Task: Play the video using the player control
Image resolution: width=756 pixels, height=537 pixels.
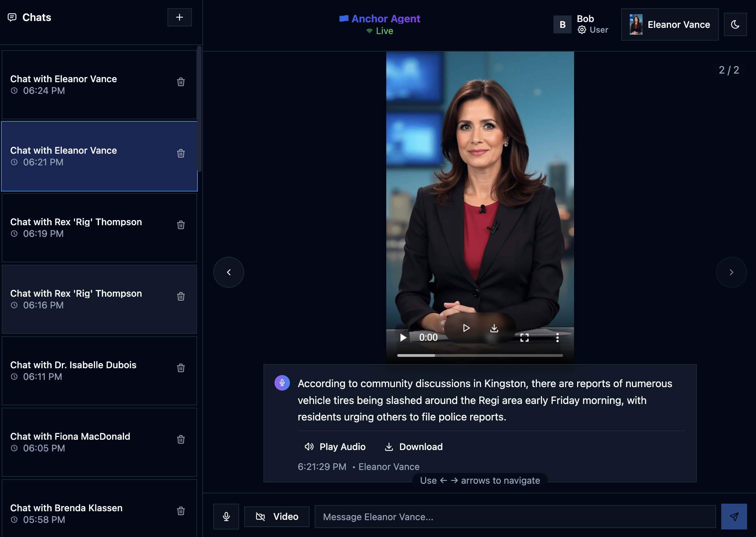Action: (x=403, y=338)
